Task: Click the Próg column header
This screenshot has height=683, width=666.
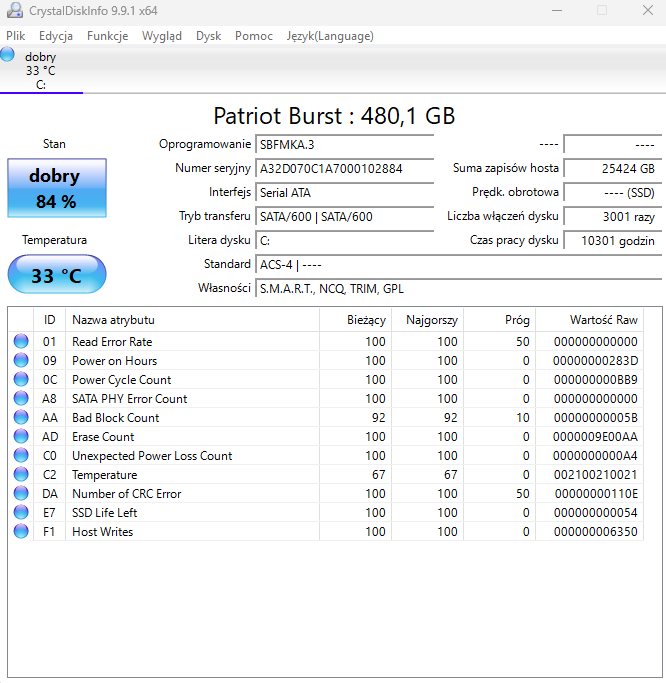Action: click(x=500, y=320)
